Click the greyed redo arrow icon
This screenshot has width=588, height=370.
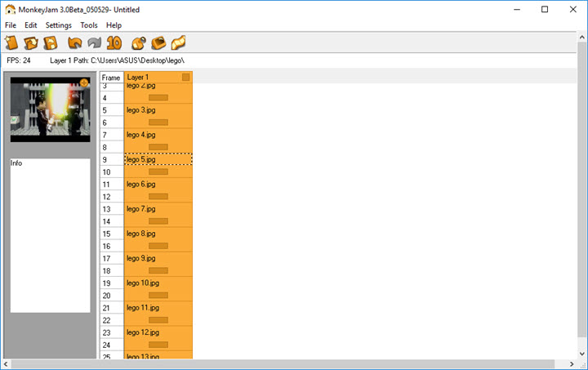94,43
